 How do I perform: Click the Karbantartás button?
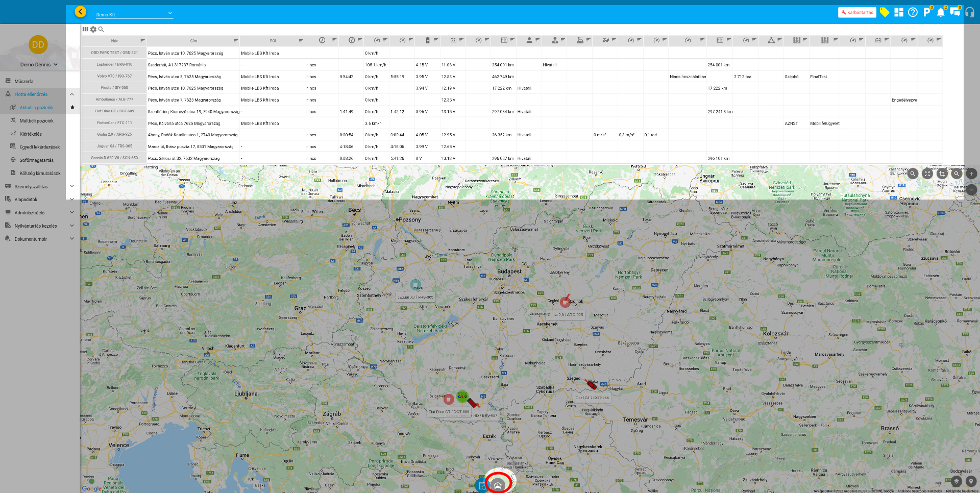(857, 12)
